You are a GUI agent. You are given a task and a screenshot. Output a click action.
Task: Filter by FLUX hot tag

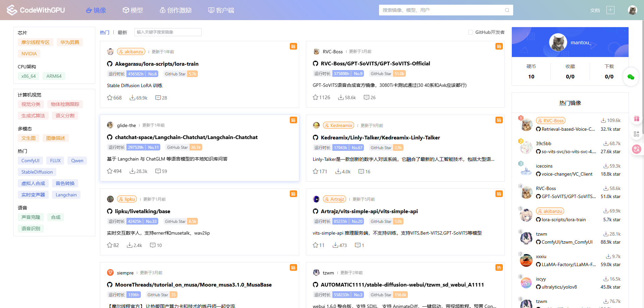coord(55,161)
